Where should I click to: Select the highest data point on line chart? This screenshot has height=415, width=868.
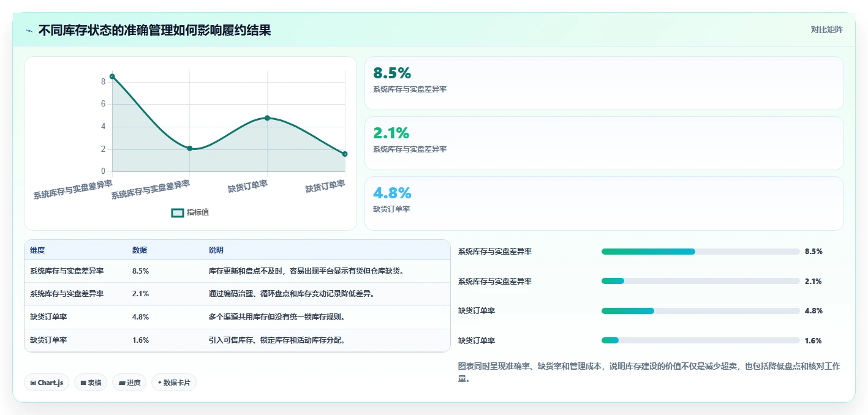click(112, 77)
